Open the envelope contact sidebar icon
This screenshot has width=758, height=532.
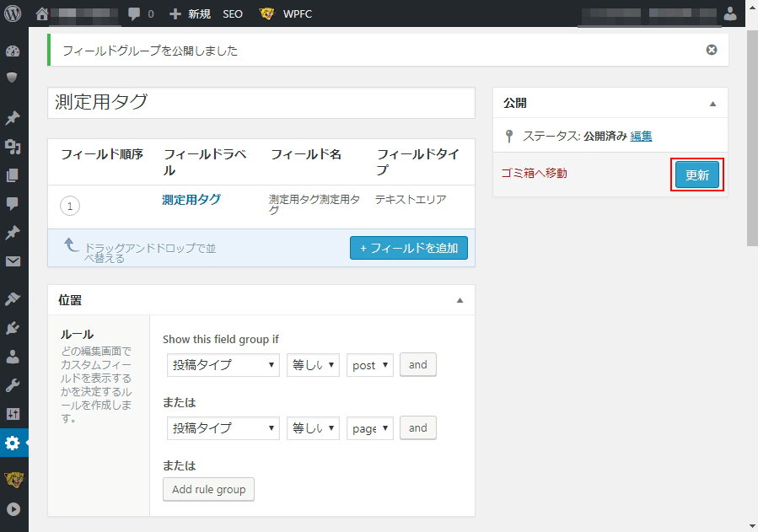coord(13,261)
